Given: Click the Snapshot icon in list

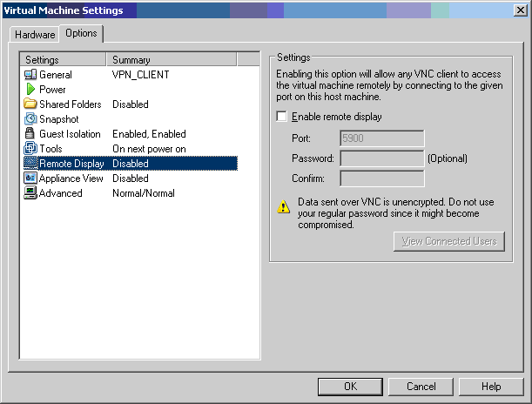Looking at the screenshot, I should tap(30, 119).
